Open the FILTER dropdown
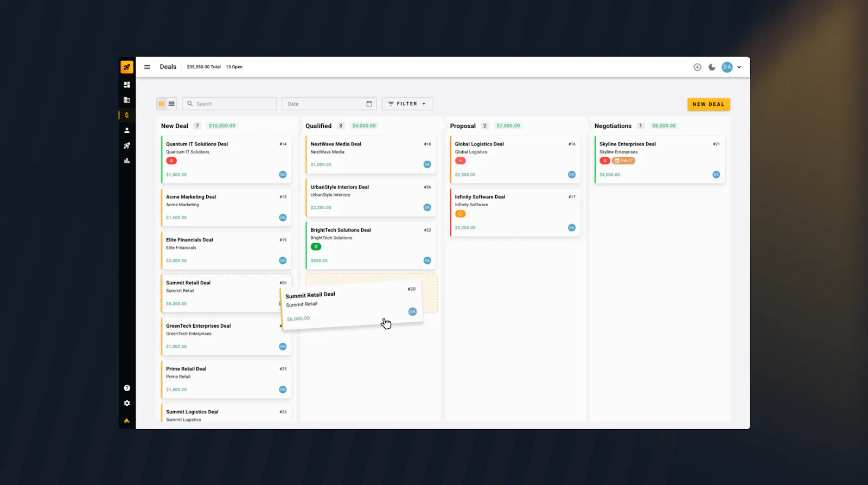The width and height of the screenshot is (868, 485). pos(407,104)
